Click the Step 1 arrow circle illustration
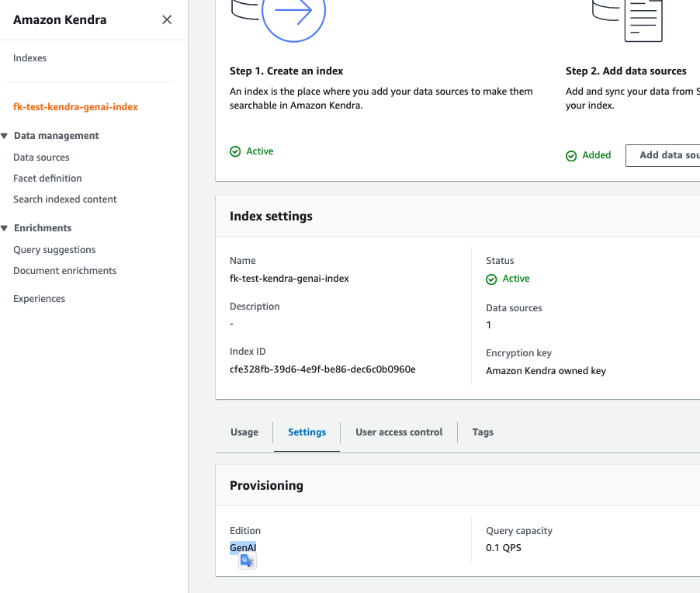 [x=293, y=12]
